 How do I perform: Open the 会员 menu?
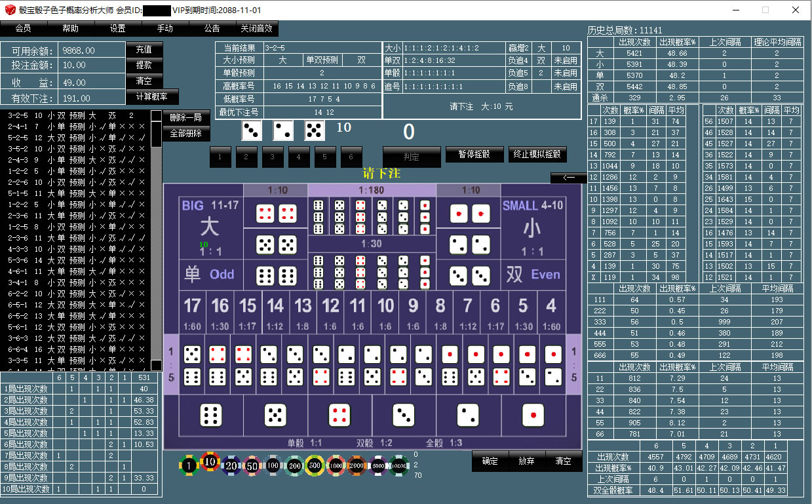23,29
